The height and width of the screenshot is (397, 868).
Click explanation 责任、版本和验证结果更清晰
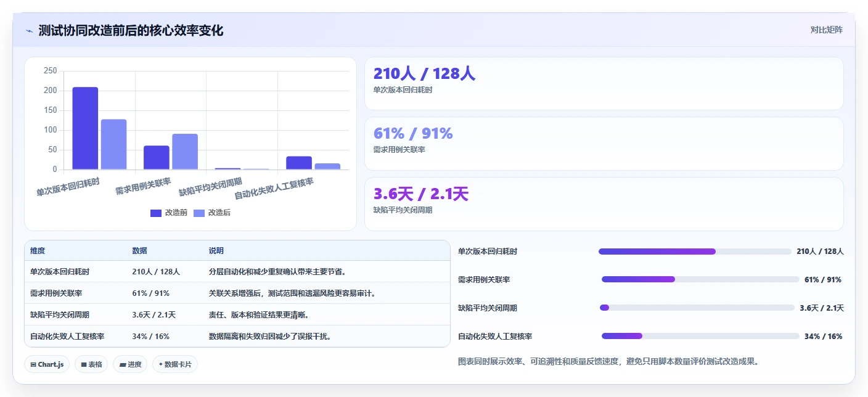pos(259,314)
